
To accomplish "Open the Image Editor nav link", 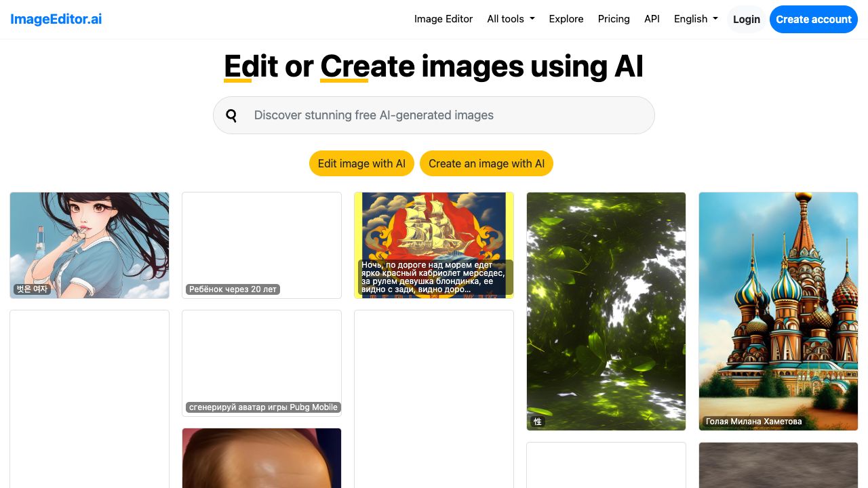I will [443, 19].
